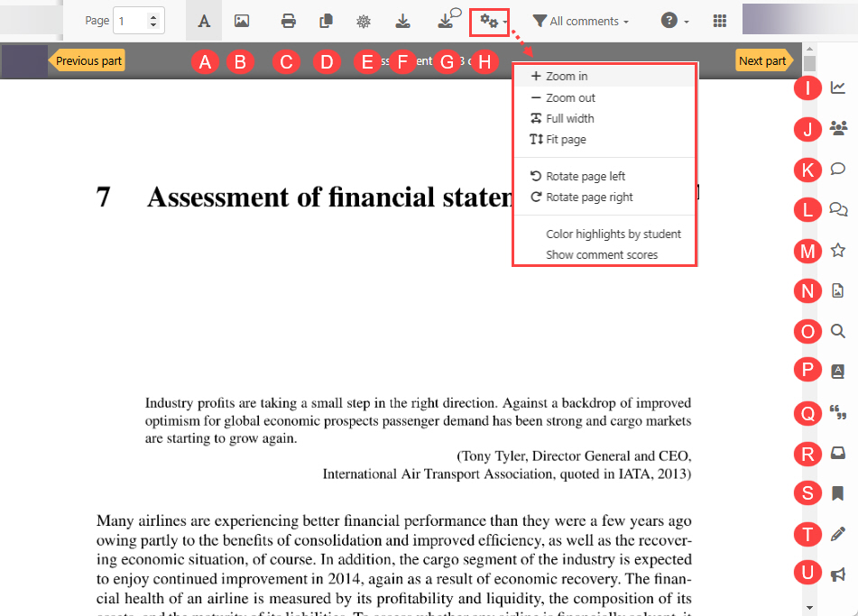Select the pencil annotation icon
858x616 pixels.
click(838, 534)
